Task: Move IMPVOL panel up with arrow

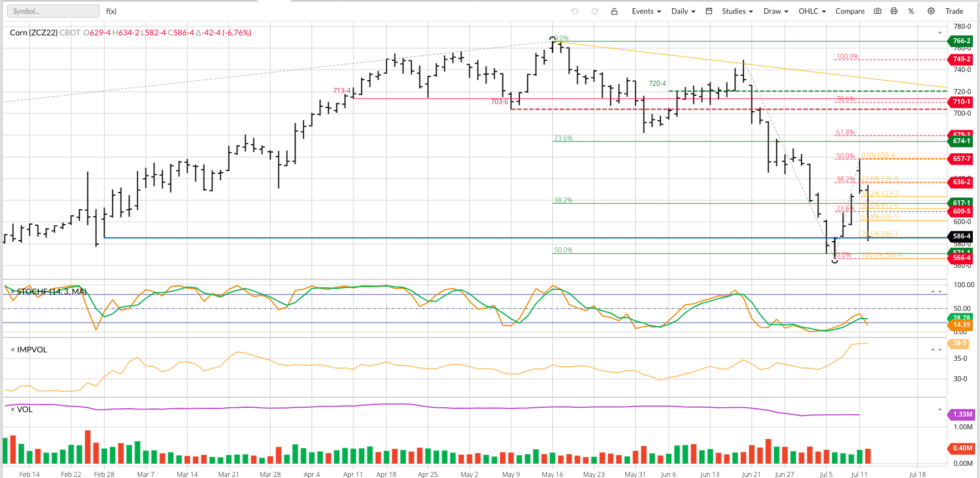Action: click(x=932, y=350)
